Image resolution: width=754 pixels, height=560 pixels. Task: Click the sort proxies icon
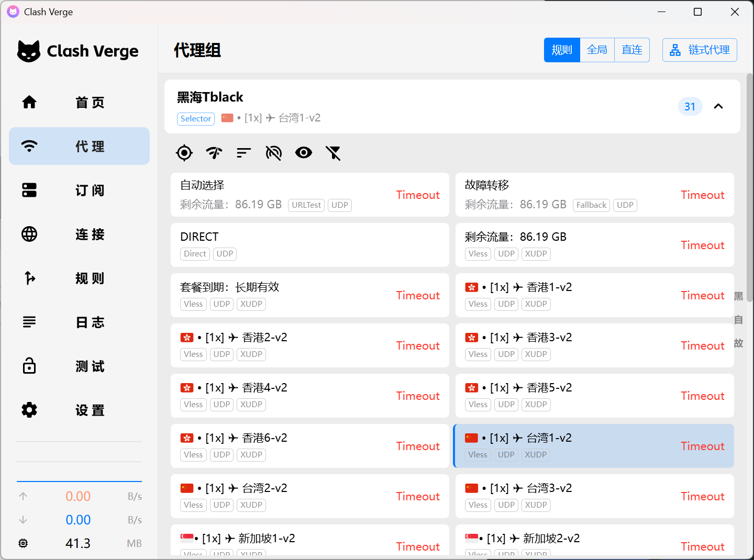(x=244, y=153)
